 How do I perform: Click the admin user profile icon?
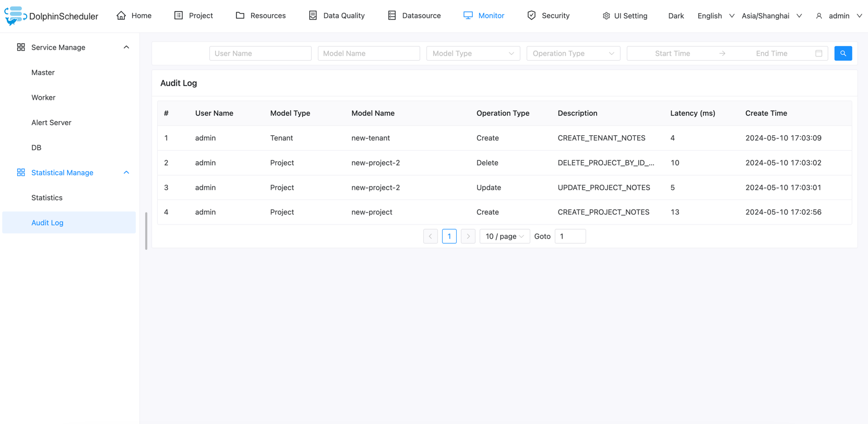coord(819,16)
